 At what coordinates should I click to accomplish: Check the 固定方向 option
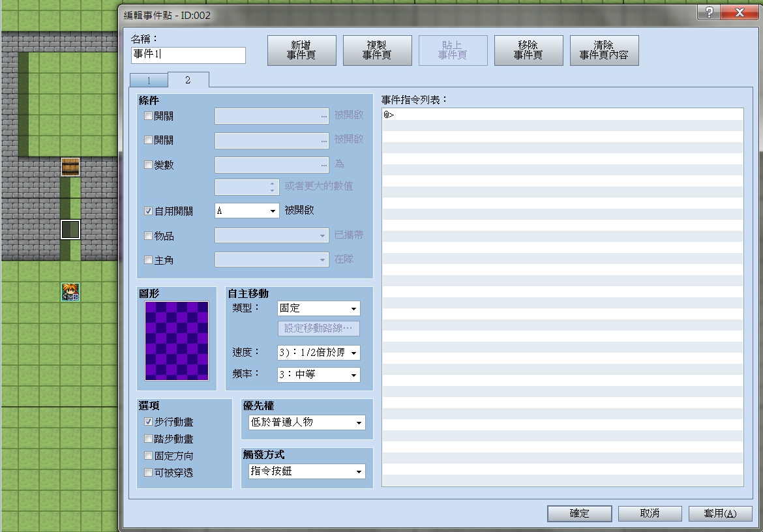pos(149,456)
